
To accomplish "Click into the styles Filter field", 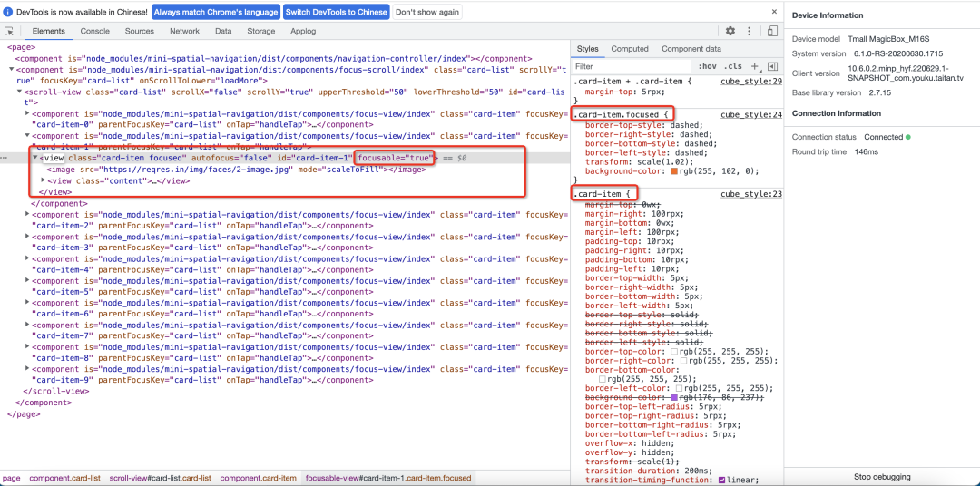I will 632,66.
